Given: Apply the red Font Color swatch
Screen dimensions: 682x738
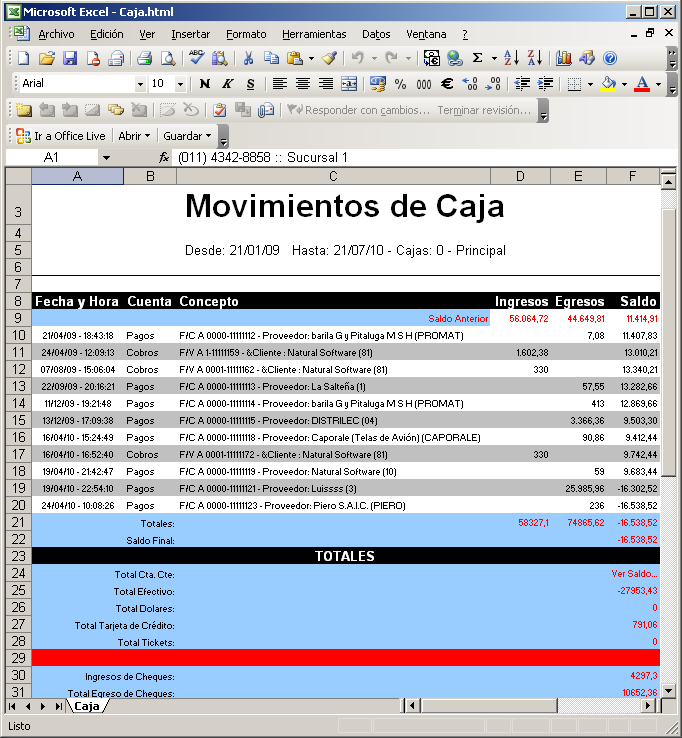Looking at the screenshot, I should click(642, 84).
